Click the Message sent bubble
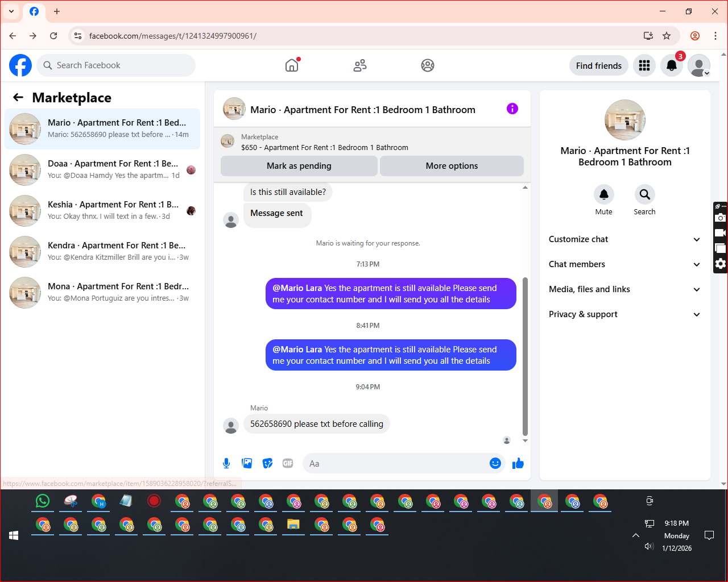Viewport: 728px width, 582px height. 277,215
